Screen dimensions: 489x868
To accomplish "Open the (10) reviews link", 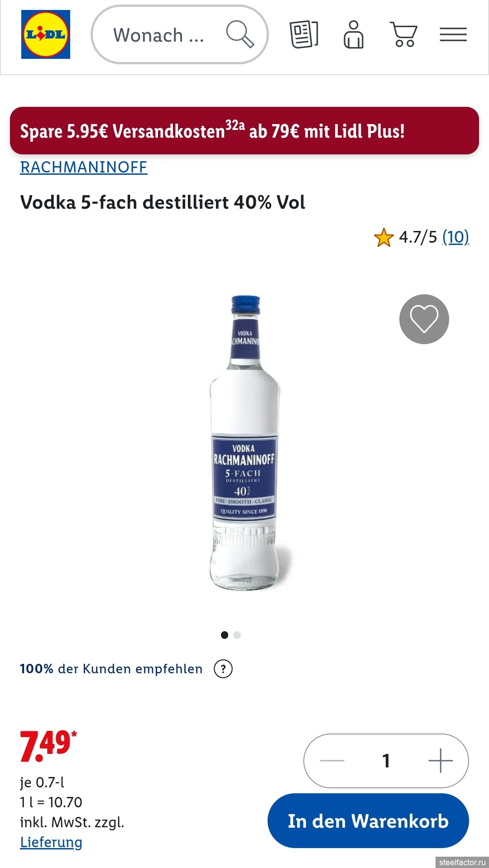I will click(455, 237).
